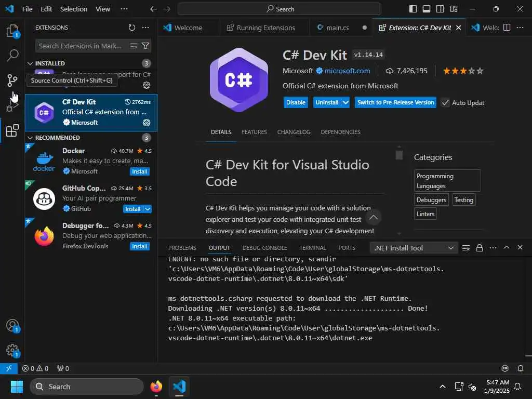Open the Explorer view in activity bar
The width and height of the screenshot is (532, 399).
click(x=12, y=31)
